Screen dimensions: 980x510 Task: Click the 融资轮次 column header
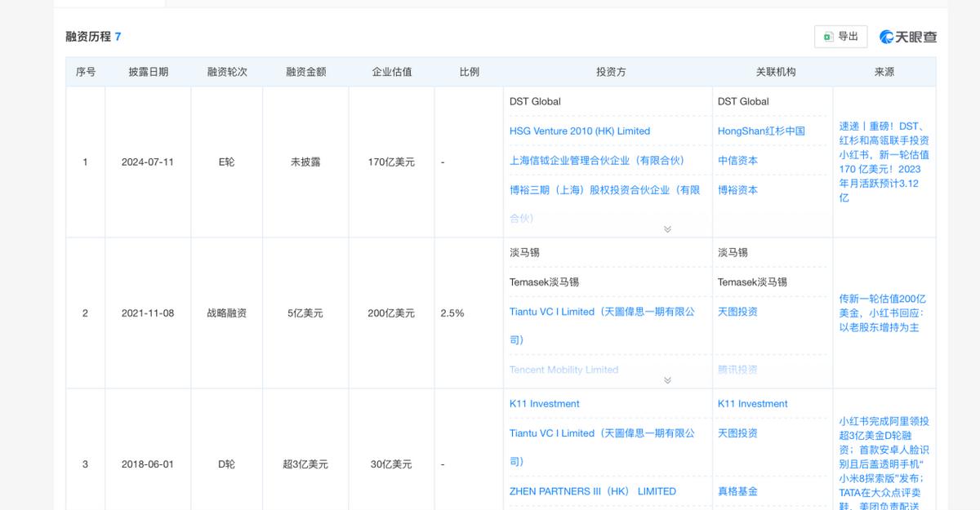227,72
